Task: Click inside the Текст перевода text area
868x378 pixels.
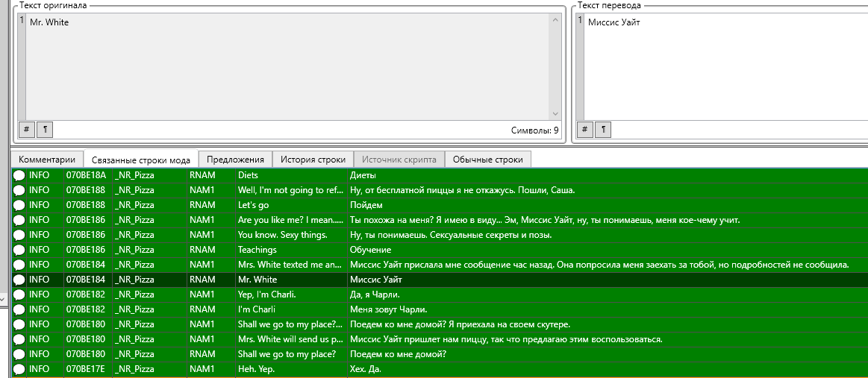Action: pos(725,66)
